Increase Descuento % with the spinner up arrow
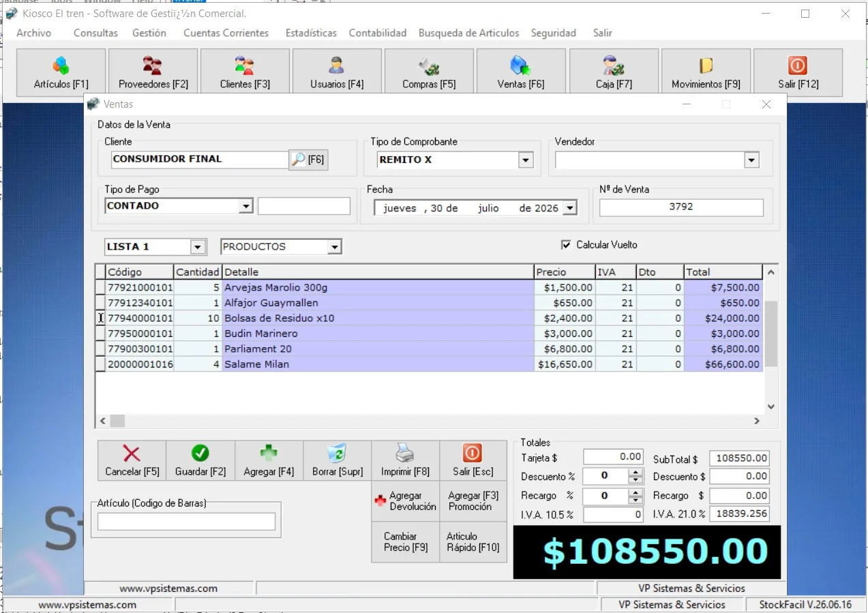Viewport: 868px width, 613px height. pos(635,473)
